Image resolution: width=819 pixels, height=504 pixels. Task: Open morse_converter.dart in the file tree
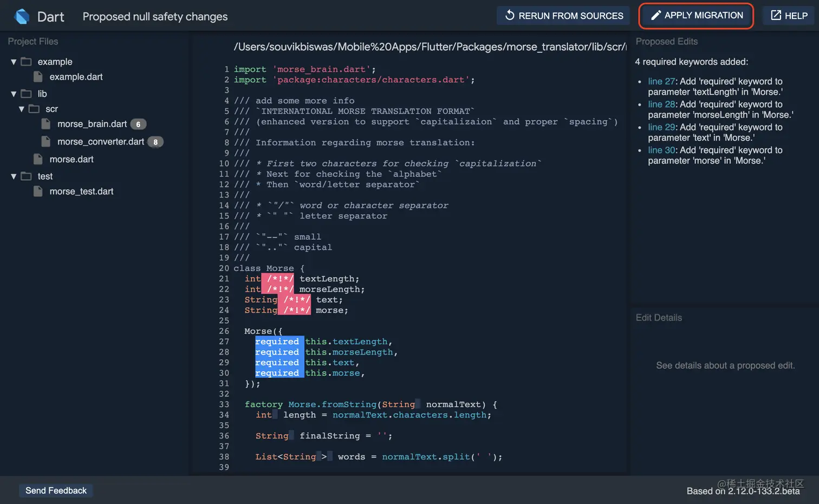(101, 142)
